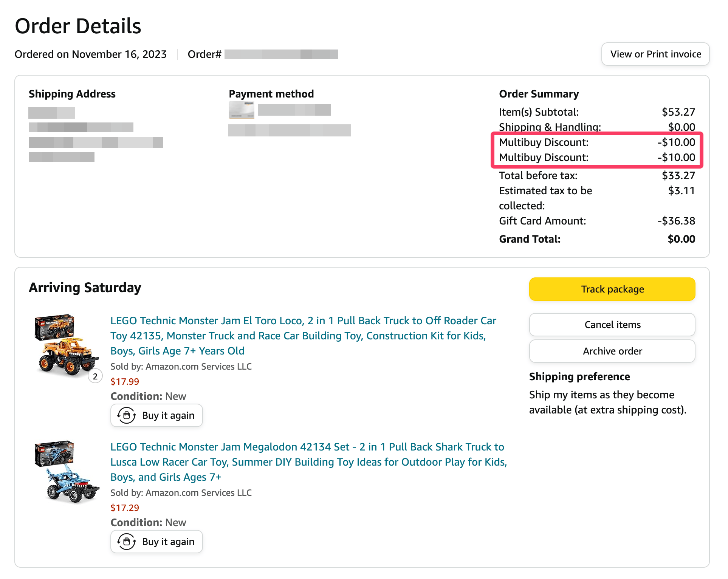This screenshot has height=579, width=728.
Task: Track the package arriving Saturday
Action: tap(612, 289)
